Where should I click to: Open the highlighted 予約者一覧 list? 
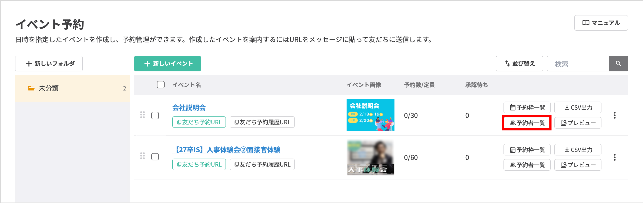[526, 123]
